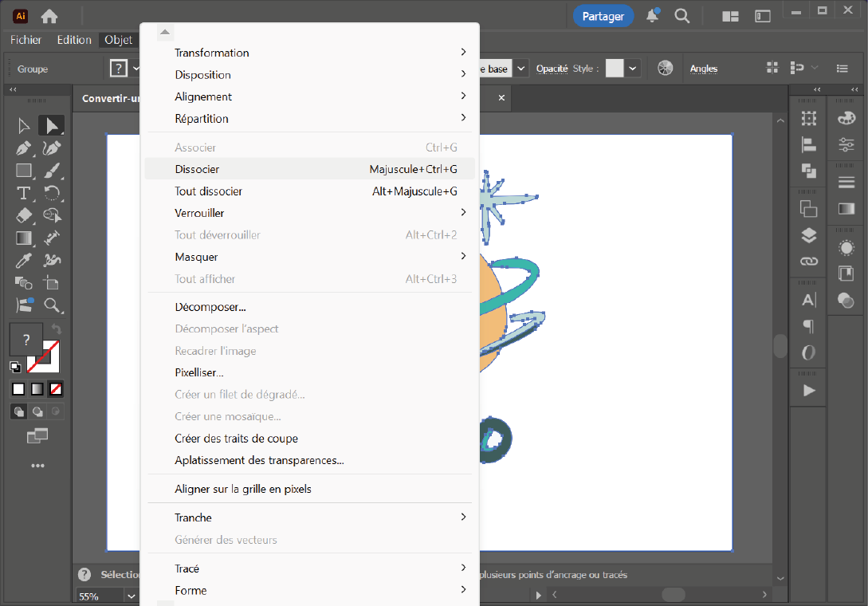Pick the Eyedropper tool
This screenshot has width=868, height=606.
[24, 260]
